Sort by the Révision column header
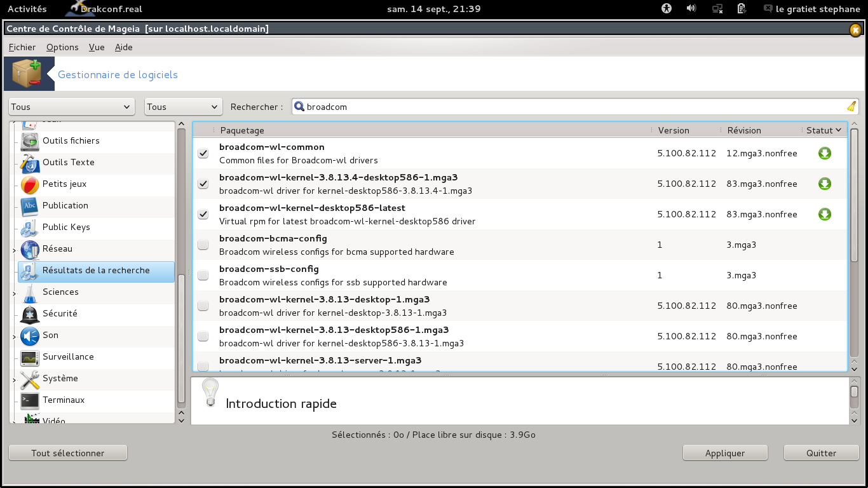The image size is (868, 488). [763, 130]
